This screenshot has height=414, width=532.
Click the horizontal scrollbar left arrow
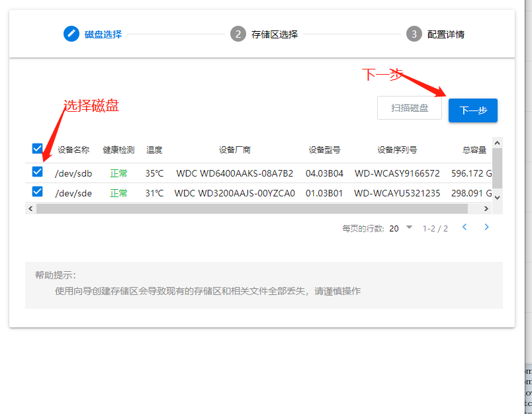30,208
